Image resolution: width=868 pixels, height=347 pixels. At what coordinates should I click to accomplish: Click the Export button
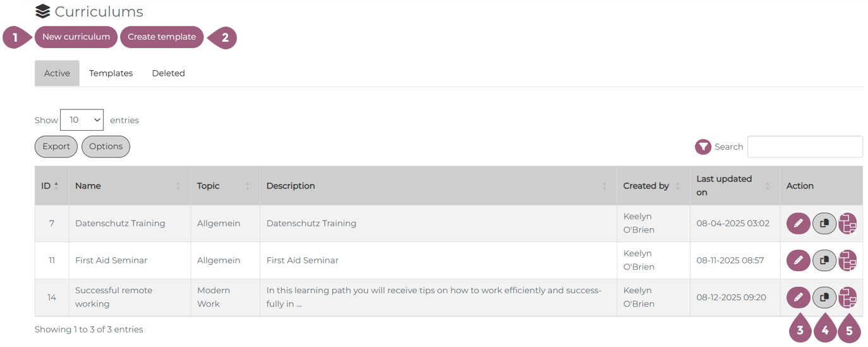(x=56, y=147)
